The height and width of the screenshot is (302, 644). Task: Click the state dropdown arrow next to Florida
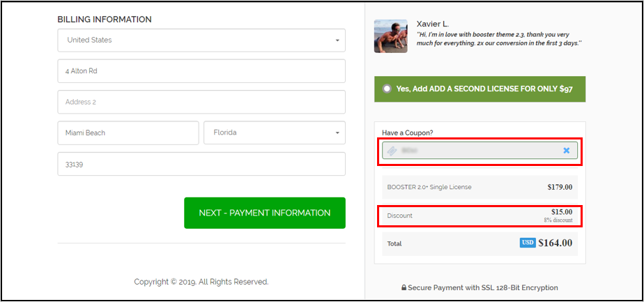point(337,133)
